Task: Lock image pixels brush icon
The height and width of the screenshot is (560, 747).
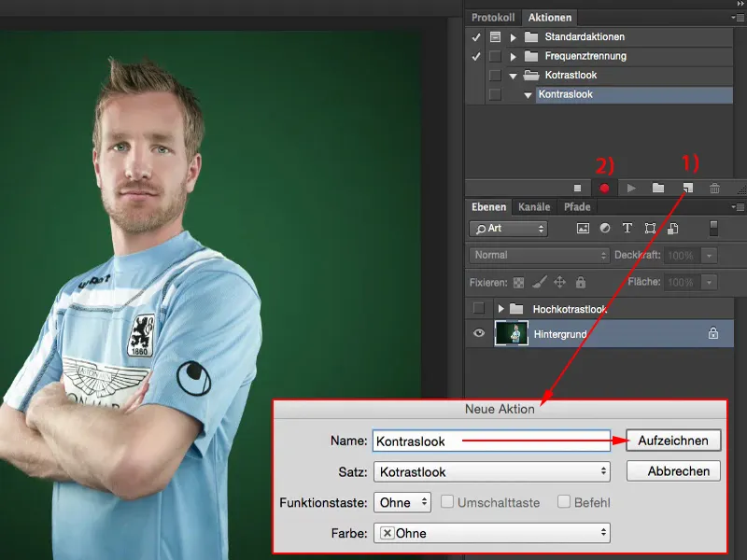Action: pos(539,282)
